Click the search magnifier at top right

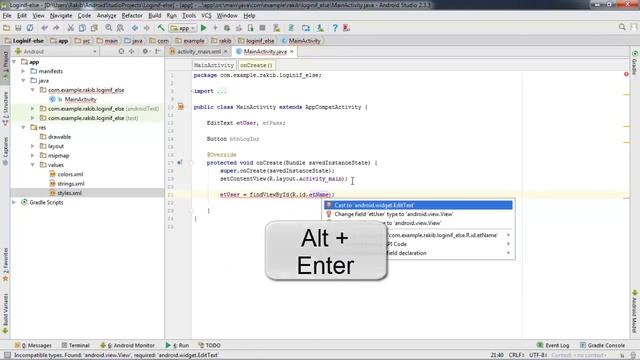pyautogui.click(x=622, y=27)
